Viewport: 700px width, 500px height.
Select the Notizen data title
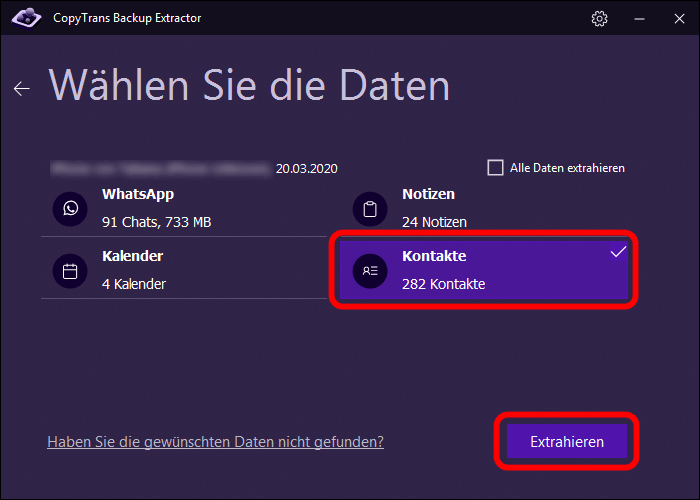[x=429, y=194]
